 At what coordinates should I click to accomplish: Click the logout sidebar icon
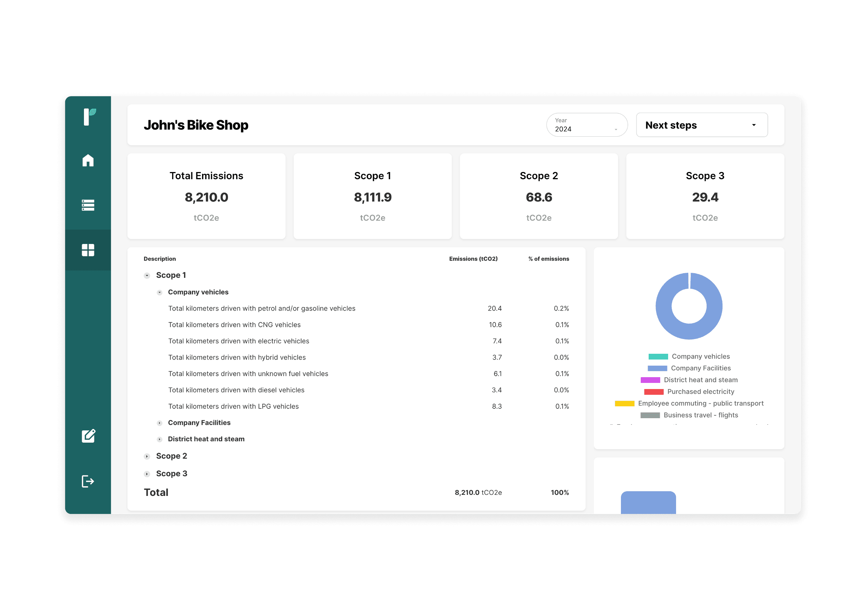click(x=88, y=481)
